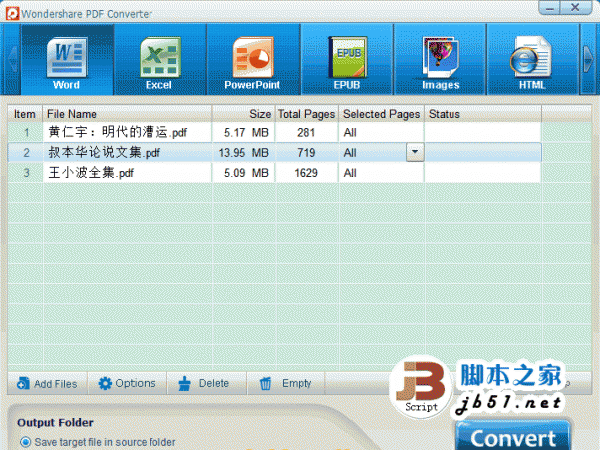Choose the Excel output format icon
The image size is (600, 450).
click(x=160, y=59)
